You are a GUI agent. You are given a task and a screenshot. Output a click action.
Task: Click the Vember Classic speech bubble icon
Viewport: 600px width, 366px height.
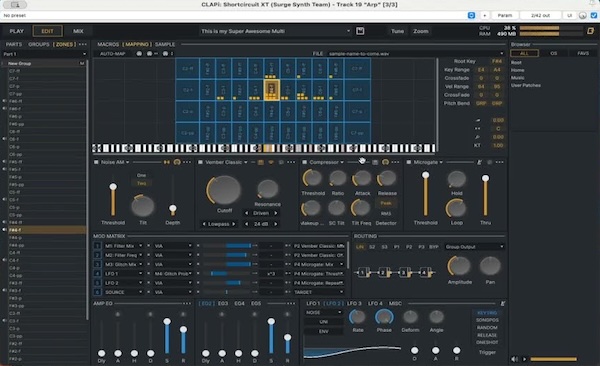pos(281,162)
